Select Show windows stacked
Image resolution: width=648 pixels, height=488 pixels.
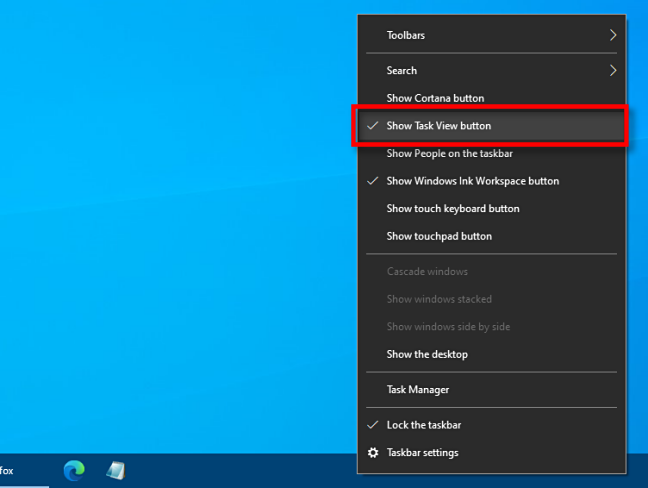click(439, 299)
